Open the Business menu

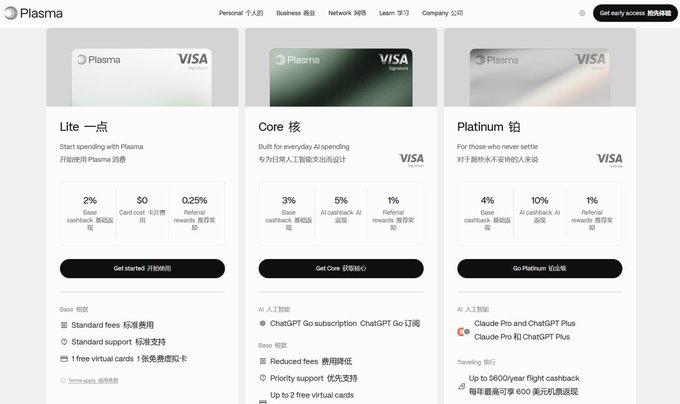pos(296,13)
